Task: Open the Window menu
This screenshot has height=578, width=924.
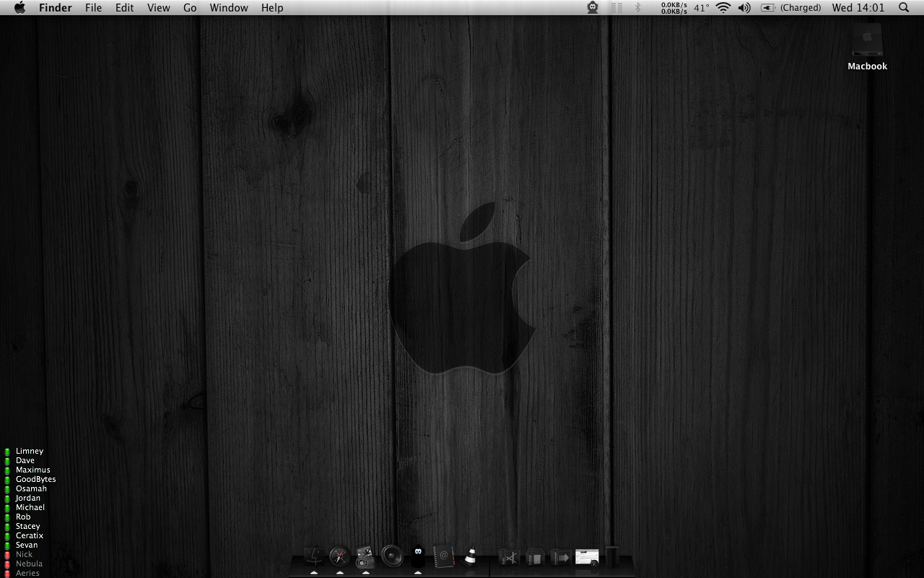Action: [229, 7]
